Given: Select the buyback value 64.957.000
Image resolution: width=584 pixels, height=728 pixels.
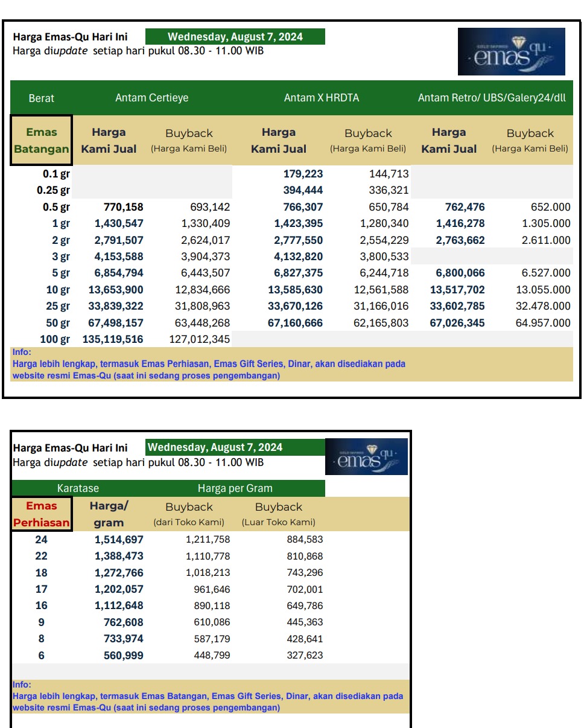Looking at the screenshot, I should click(544, 323).
